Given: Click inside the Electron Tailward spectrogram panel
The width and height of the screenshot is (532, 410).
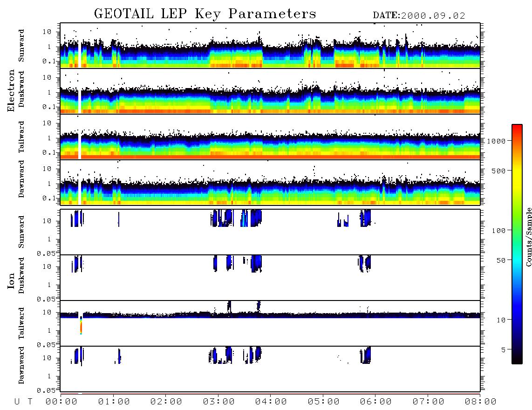Looking at the screenshot, I should coord(270,137).
